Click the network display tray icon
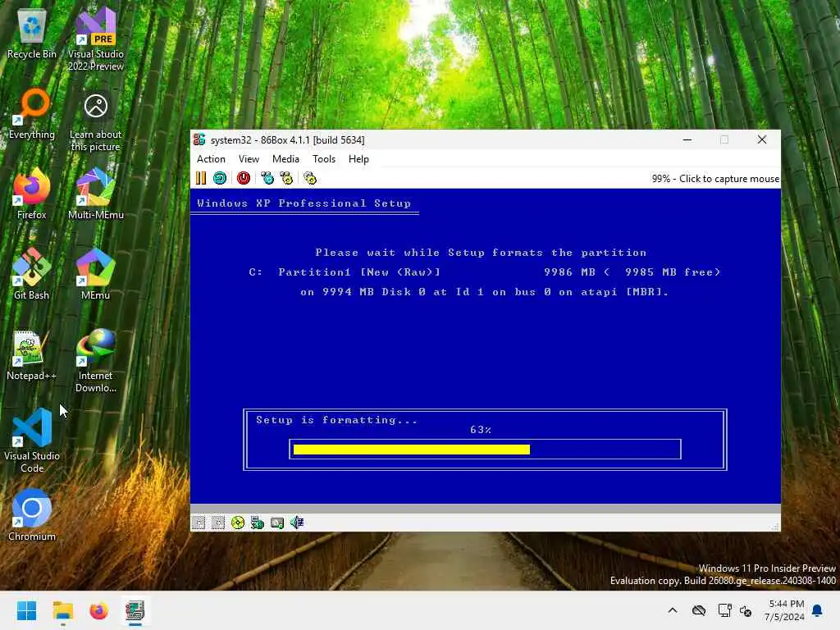The image size is (840, 630). pyautogui.click(x=724, y=610)
